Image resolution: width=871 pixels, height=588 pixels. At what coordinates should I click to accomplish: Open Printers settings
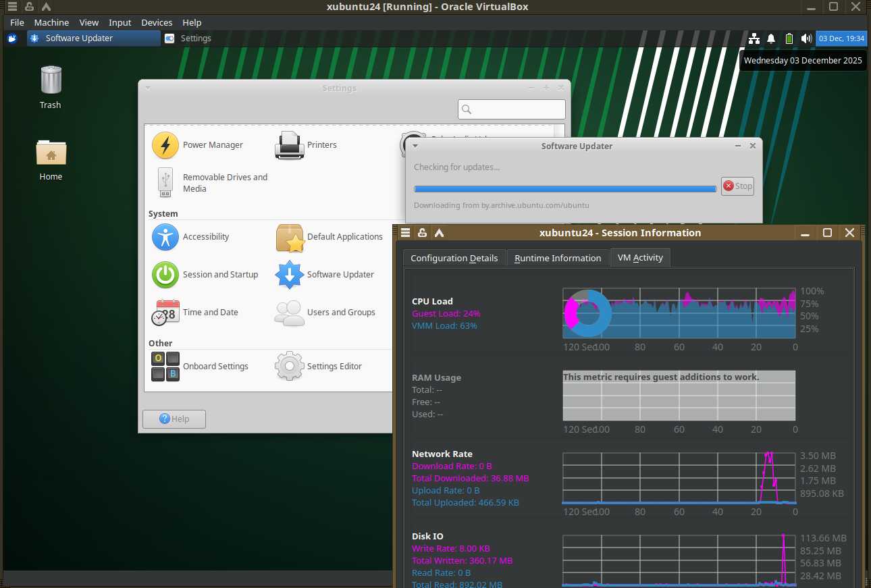pos(306,145)
